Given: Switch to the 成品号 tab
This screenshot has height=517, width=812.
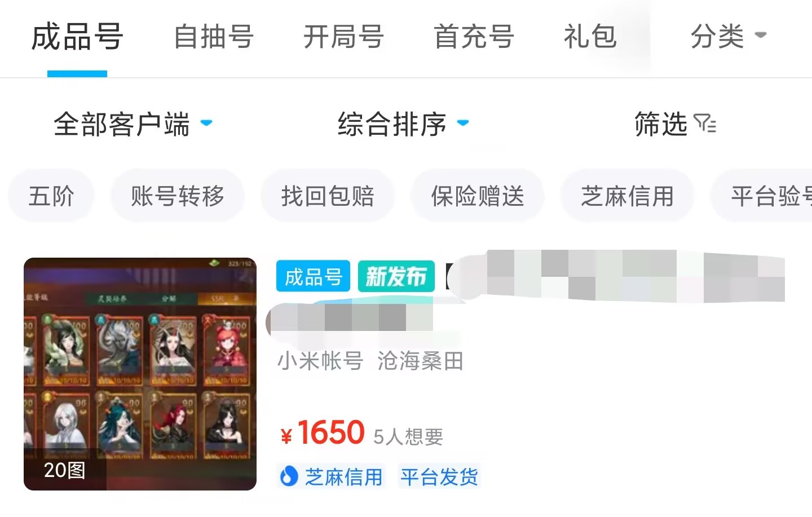Looking at the screenshot, I should (77, 37).
